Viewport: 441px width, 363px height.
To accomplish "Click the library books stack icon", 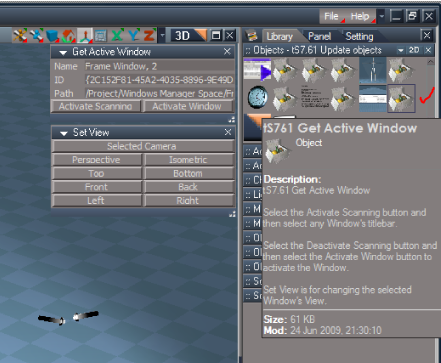I will coord(252,36).
